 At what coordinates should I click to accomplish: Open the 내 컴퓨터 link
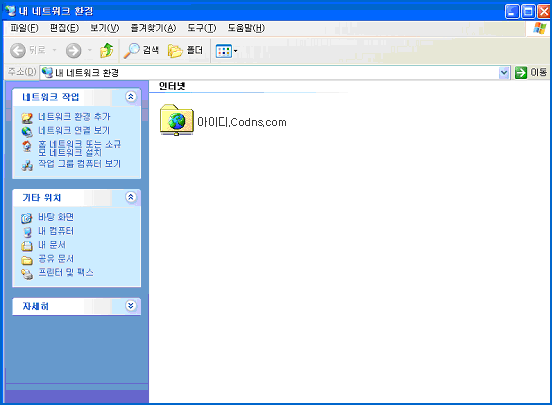point(56,231)
